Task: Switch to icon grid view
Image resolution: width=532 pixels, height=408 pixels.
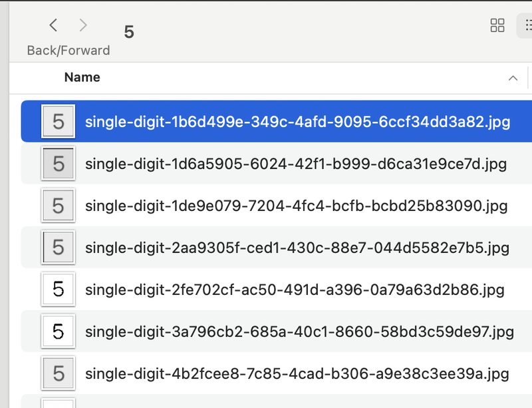Action: [x=497, y=25]
